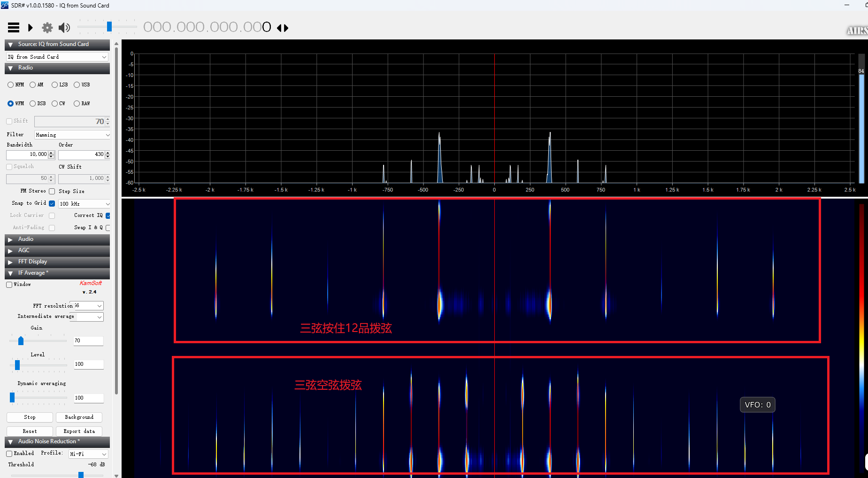Open the Hi-Fi profile dropdown

pos(88,454)
